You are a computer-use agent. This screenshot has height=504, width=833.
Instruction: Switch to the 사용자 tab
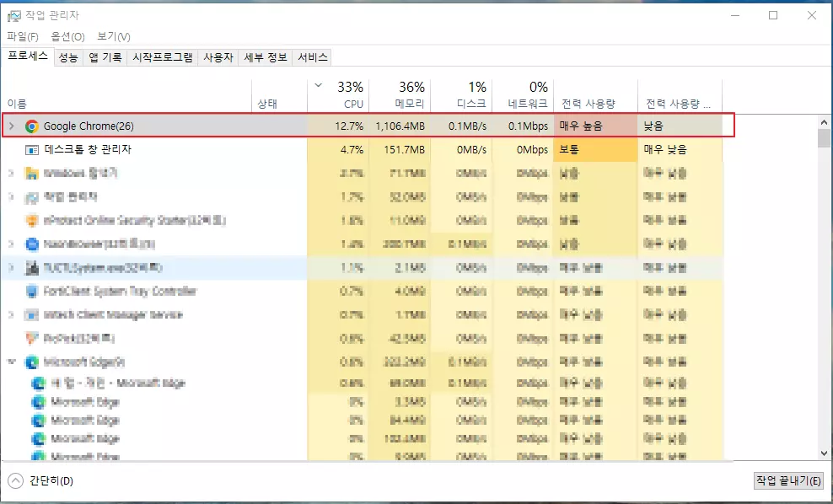click(218, 57)
